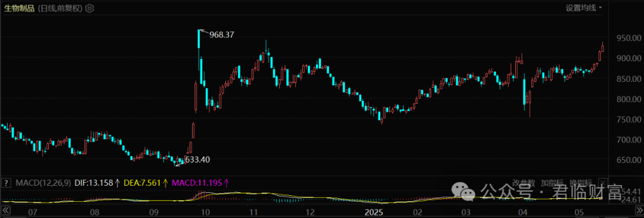The width and height of the screenshot is (644, 218).
Task: Open the MACD help question-mark icon
Action: pyautogui.click(x=7, y=183)
